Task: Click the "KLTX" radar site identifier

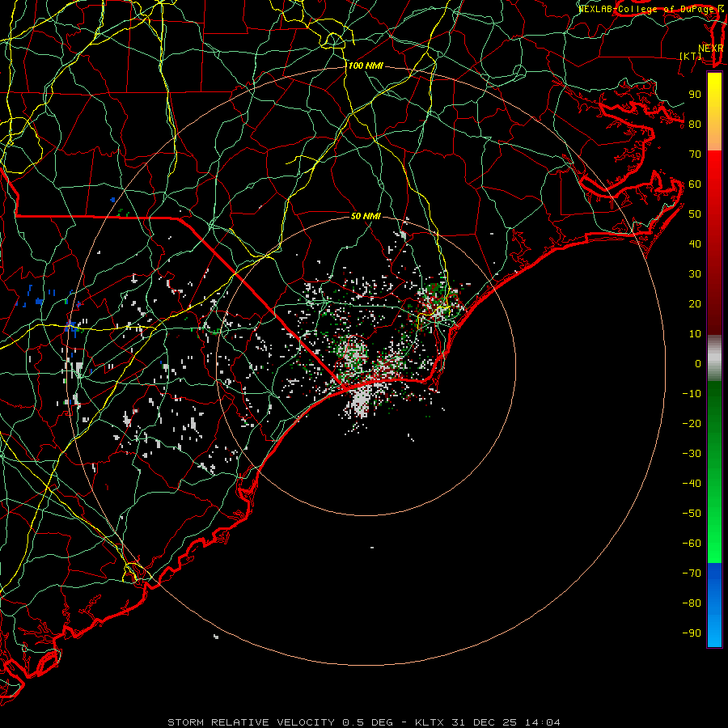Action: click(x=430, y=722)
